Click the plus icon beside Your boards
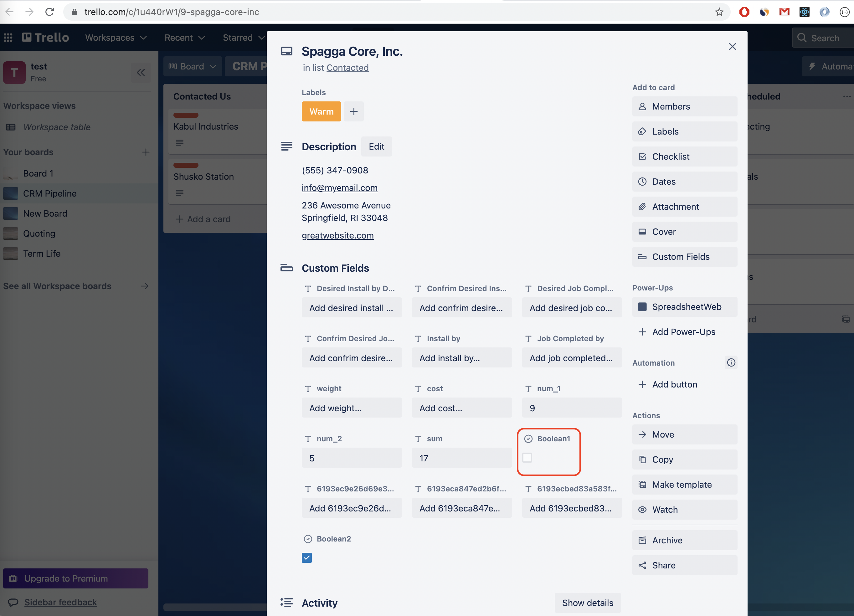The width and height of the screenshot is (854, 616). (146, 152)
